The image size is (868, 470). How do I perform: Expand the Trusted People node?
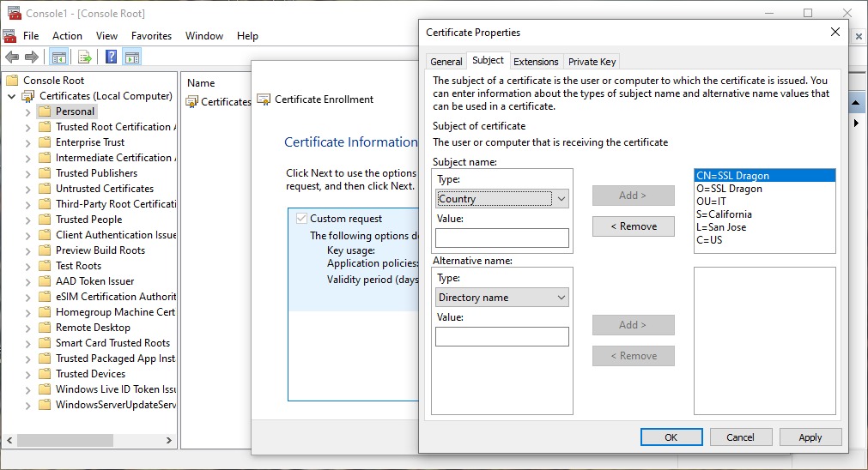(x=27, y=220)
